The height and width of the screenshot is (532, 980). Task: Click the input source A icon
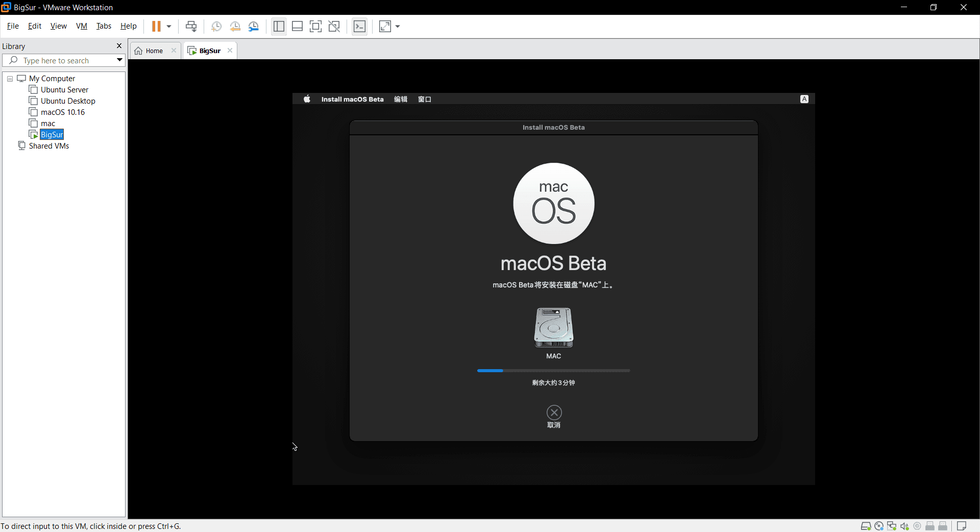coord(804,99)
